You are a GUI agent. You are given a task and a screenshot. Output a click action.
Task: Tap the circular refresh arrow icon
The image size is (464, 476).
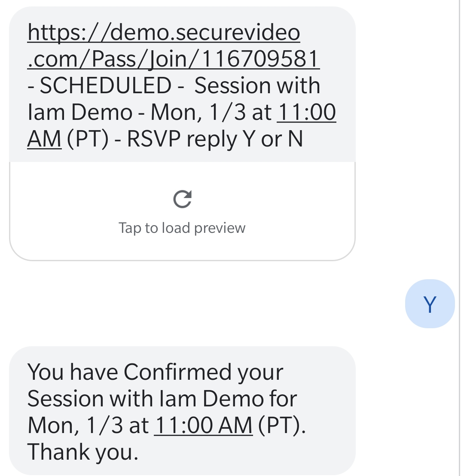tap(182, 198)
